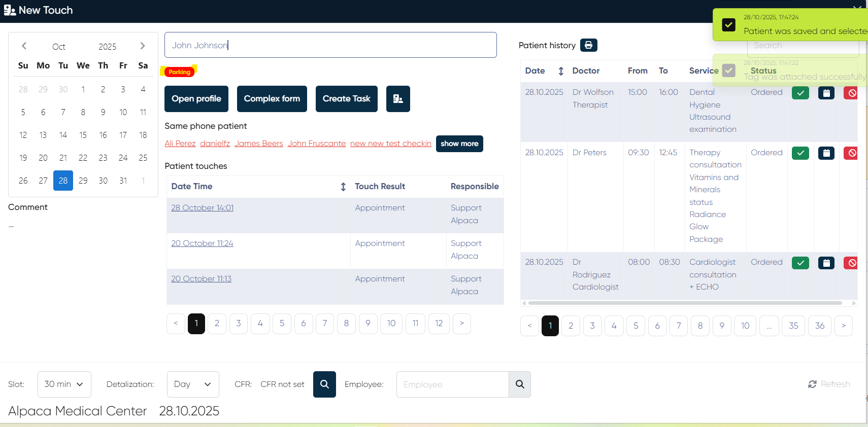Click the new touch icon button beside Create Task
Image resolution: width=868 pixels, height=427 pixels.
(x=397, y=99)
